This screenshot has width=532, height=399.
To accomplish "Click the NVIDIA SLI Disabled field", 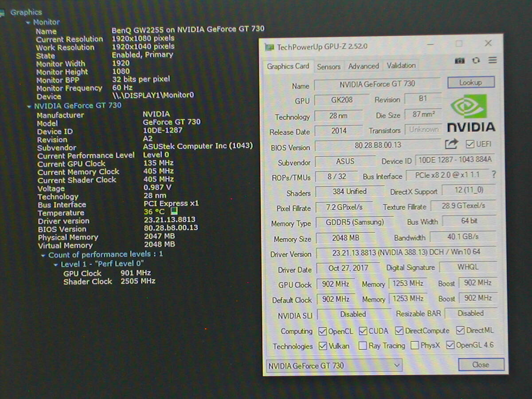I will pos(354,314).
